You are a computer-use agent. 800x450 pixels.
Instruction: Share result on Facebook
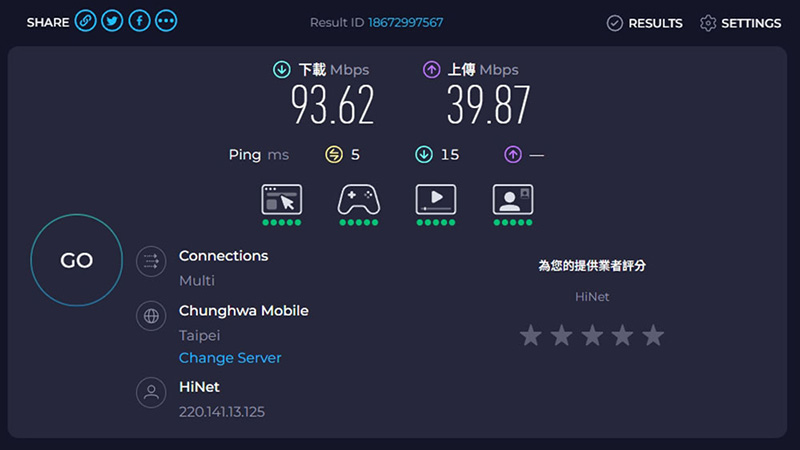pos(139,22)
